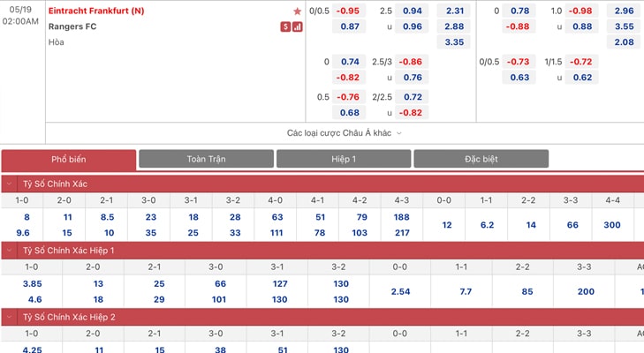The height and width of the screenshot is (353, 644).
Task: Click the red S live-stream icon
Action: coord(285,26)
